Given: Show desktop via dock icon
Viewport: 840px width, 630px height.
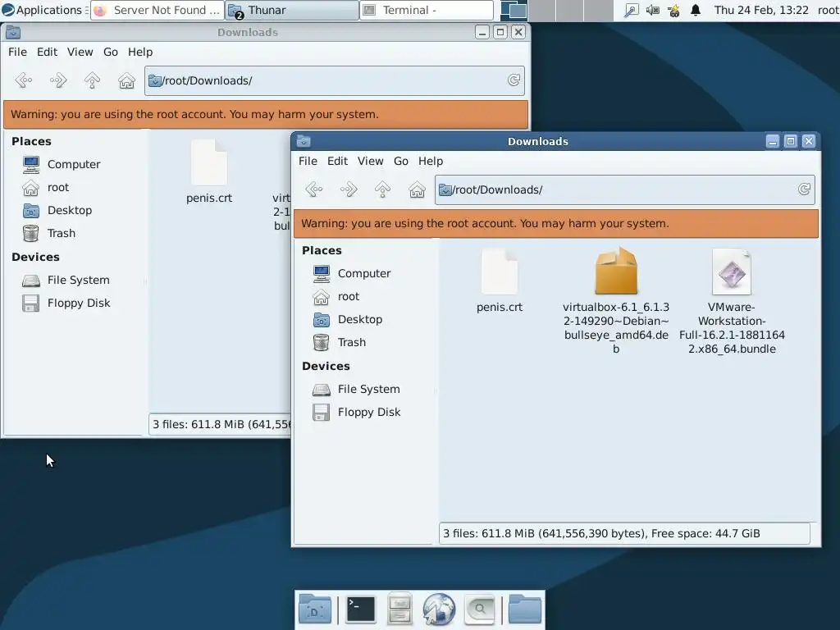Looking at the screenshot, I should coord(315,609).
